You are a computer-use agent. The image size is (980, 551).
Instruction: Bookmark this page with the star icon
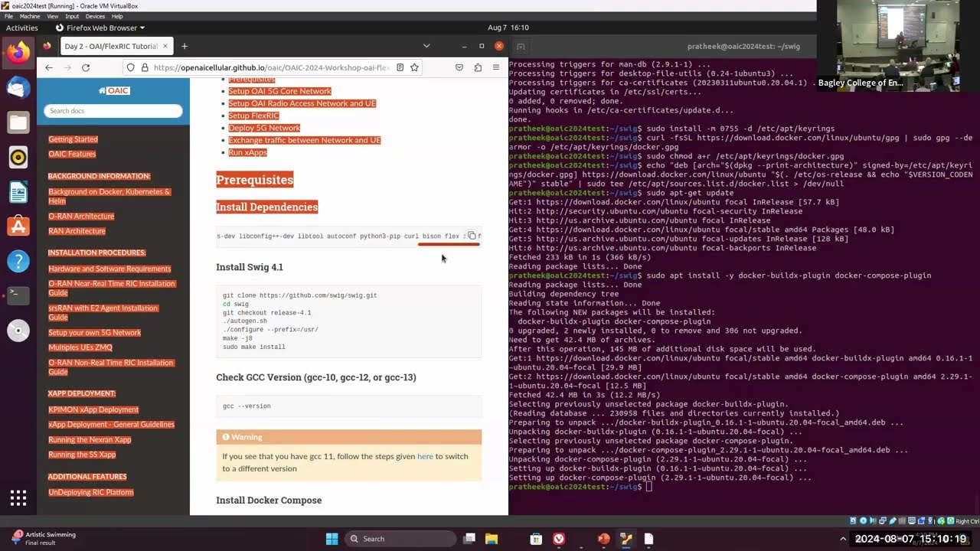pyautogui.click(x=414, y=67)
